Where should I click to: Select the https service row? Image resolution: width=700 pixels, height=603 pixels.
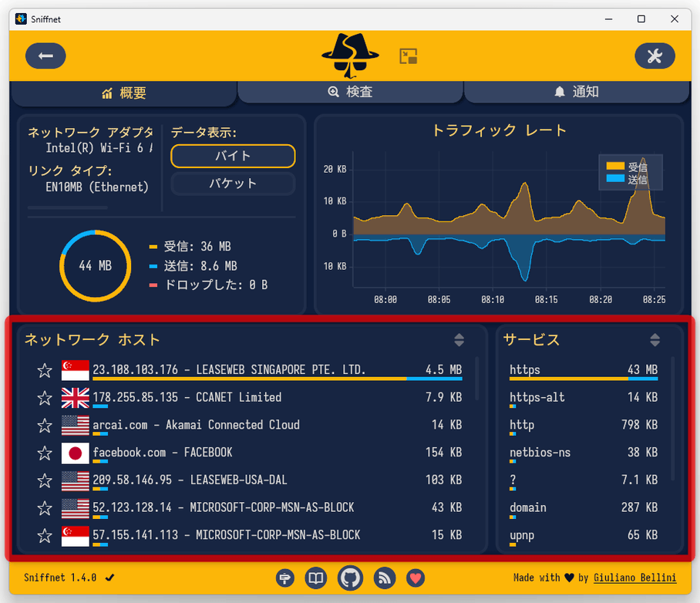(x=584, y=371)
